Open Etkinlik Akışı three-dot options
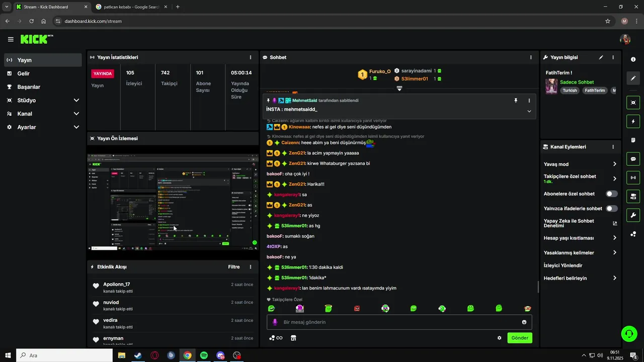 pyautogui.click(x=251, y=267)
